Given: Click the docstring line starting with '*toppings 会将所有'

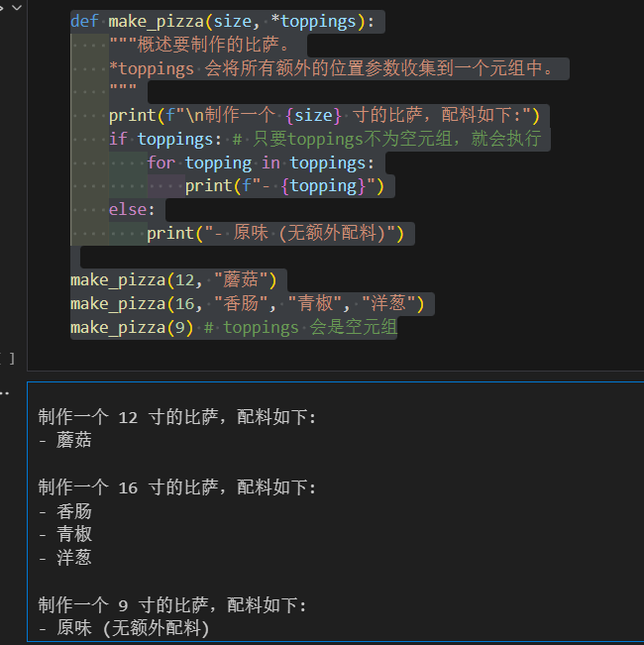Looking at the screenshot, I should [332, 68].
